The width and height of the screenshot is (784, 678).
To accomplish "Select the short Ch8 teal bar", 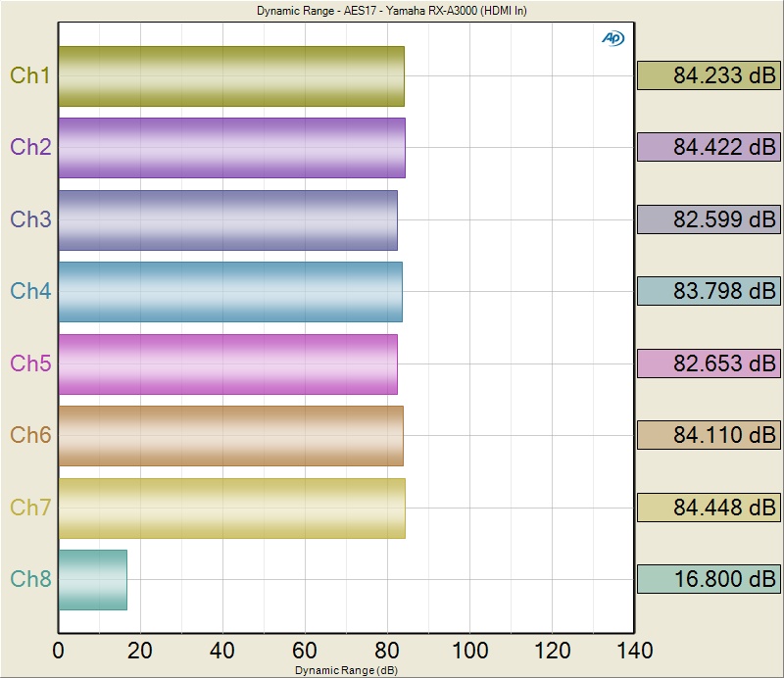I will (x=92, y=580).
